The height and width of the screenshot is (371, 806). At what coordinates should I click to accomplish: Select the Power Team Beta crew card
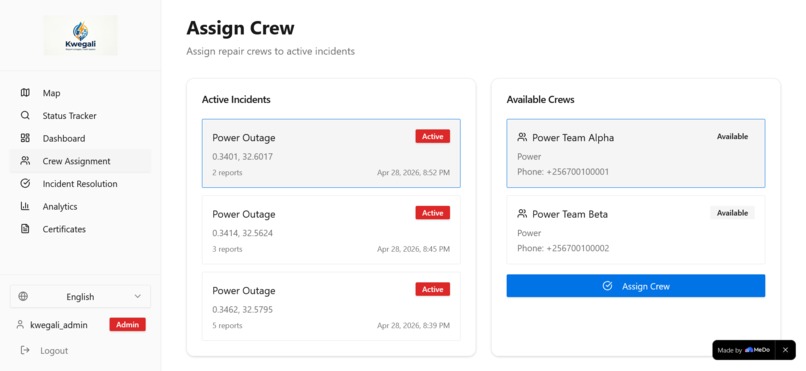click(x=635, y=229)
